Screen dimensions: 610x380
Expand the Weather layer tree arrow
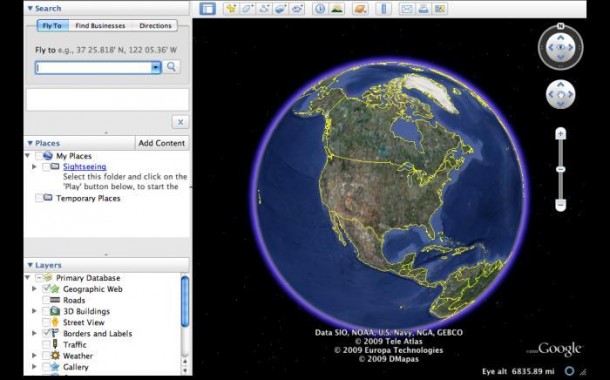pyautogui.click(x=34, y=355)
